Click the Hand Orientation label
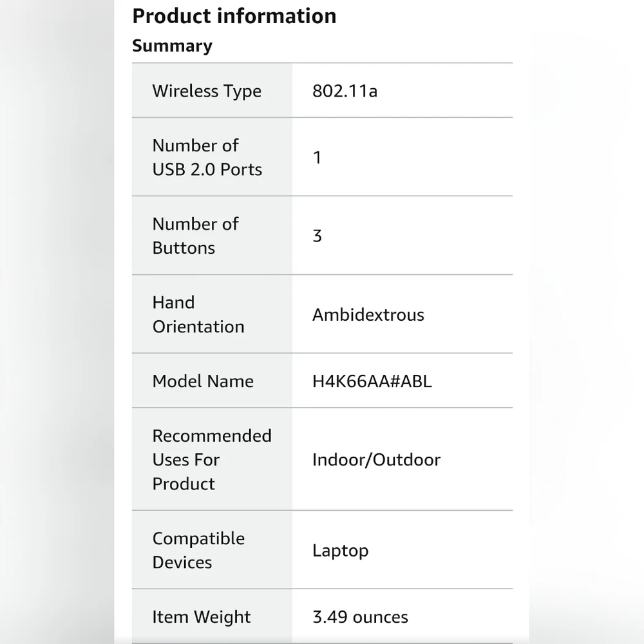Screen dimensions: 644x644 [198, 315]
